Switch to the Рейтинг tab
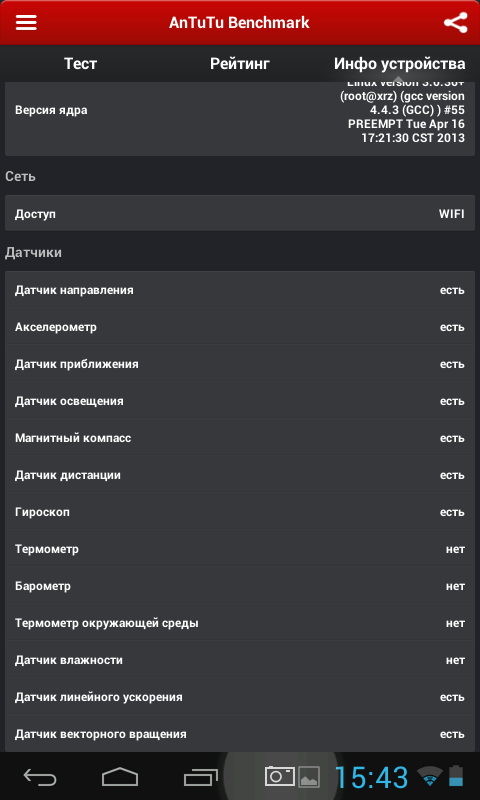This screenshot has height=800, width=480. tap(240, 64)
